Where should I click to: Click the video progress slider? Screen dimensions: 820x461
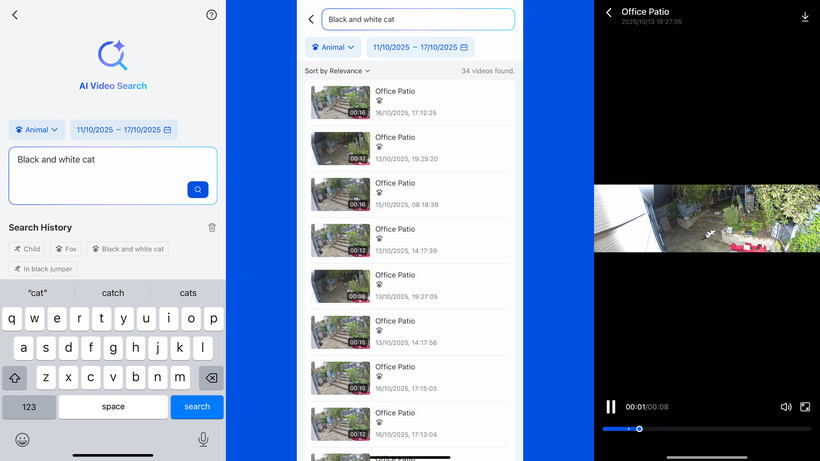(706, 429)
